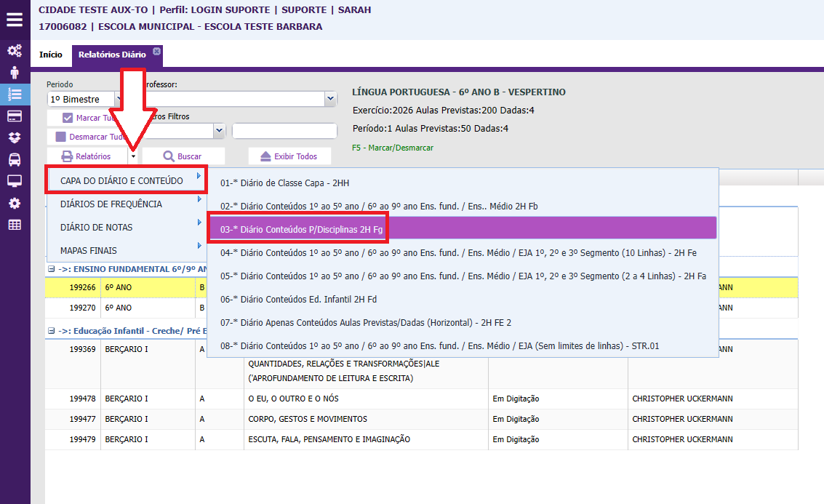Collapse the Educação Infantil group

coord(52,331)
